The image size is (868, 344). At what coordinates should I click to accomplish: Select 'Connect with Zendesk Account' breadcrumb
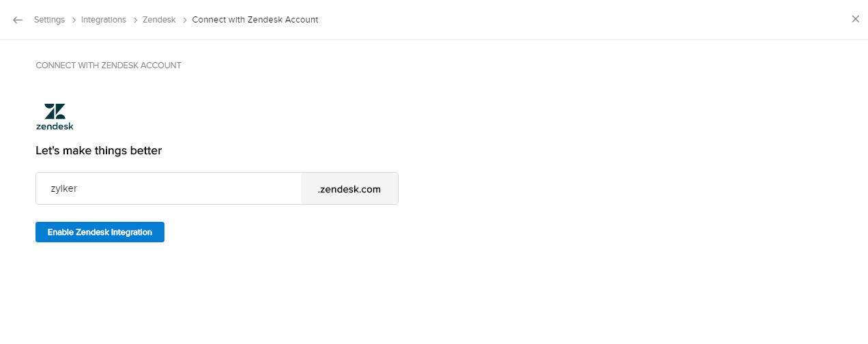click(x=255, y=20)
